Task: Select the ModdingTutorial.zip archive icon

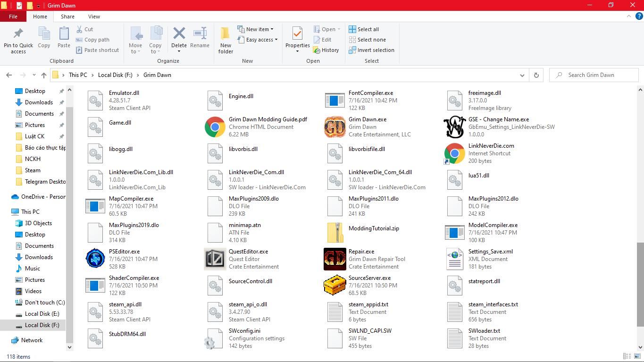Action: coord(335,233)
